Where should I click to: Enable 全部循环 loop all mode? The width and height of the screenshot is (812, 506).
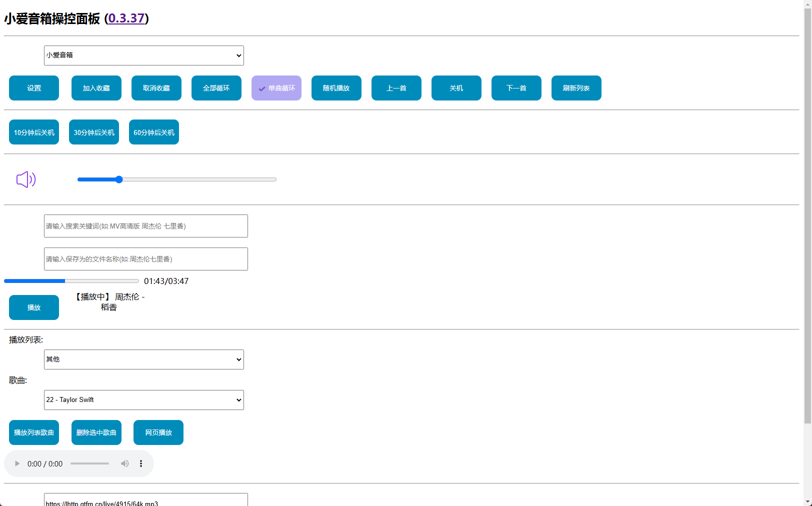(x=216, y=88)
